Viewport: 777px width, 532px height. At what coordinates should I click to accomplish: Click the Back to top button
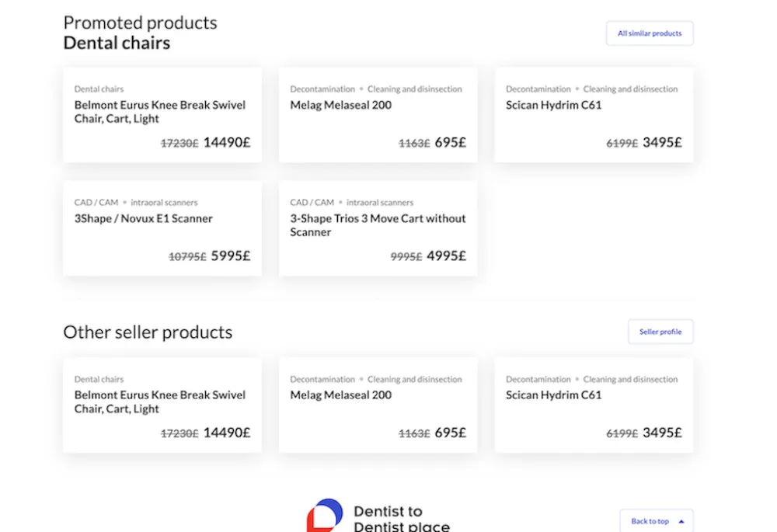tap(656, 520)
